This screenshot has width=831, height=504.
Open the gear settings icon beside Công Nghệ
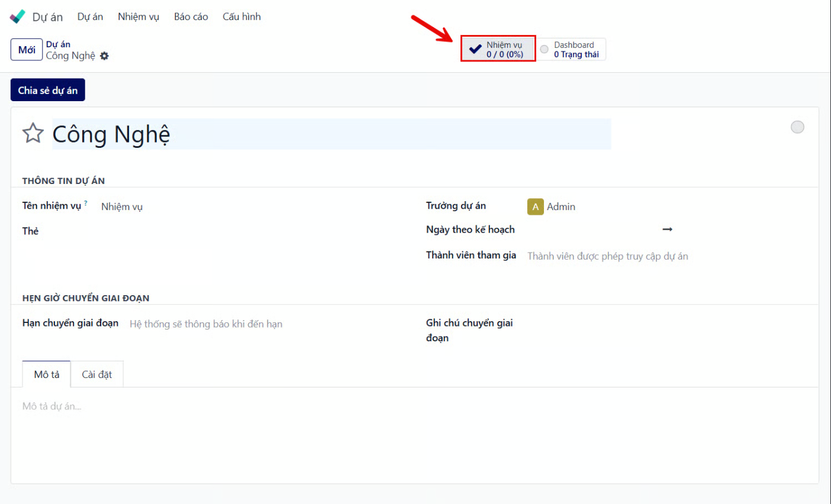(105, 56)
